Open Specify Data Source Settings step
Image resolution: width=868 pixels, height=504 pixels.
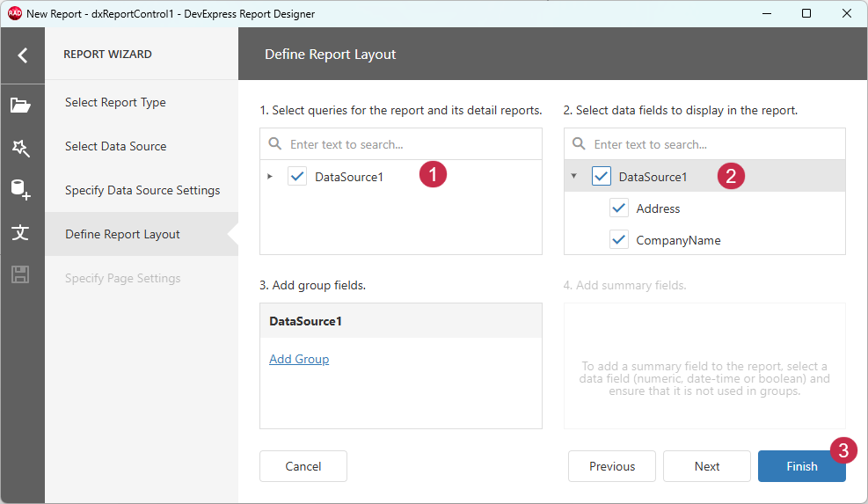pos(142,190)
